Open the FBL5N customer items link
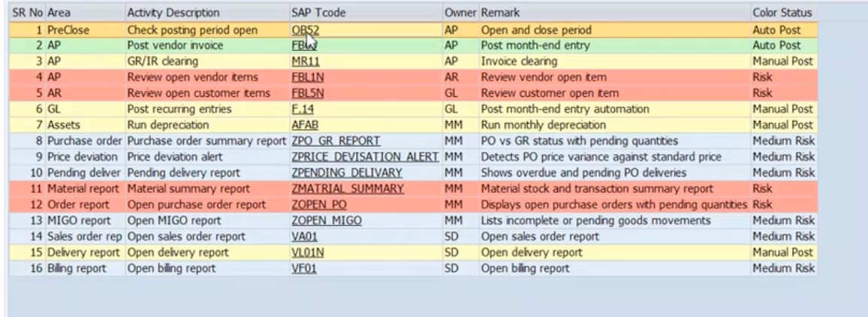868x317 pixels. coord(306,92)
